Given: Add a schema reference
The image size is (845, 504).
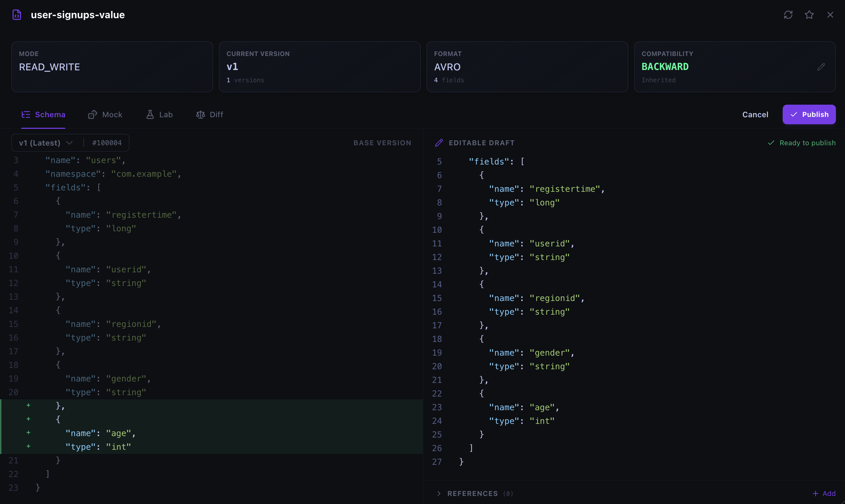Looking at the screenshot, I should coord(824,493).
